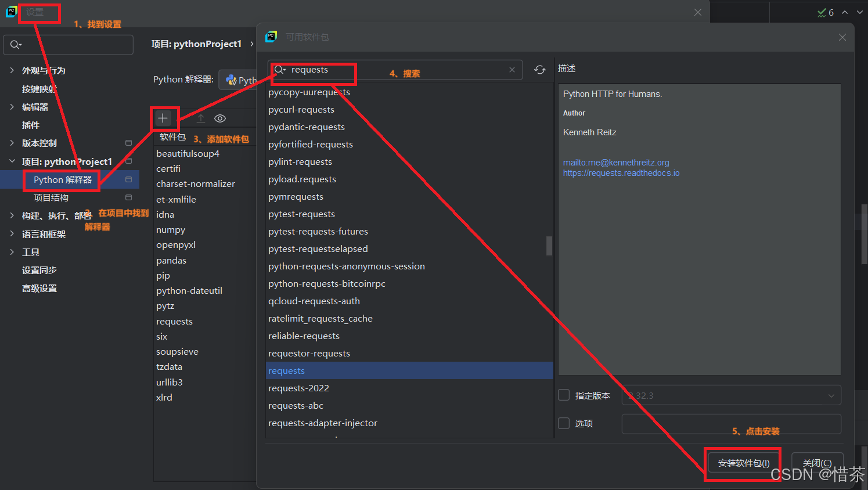868x490 pixels.
Task: Expand the 版本控制 settings node
Action: (x=12, y=143)
